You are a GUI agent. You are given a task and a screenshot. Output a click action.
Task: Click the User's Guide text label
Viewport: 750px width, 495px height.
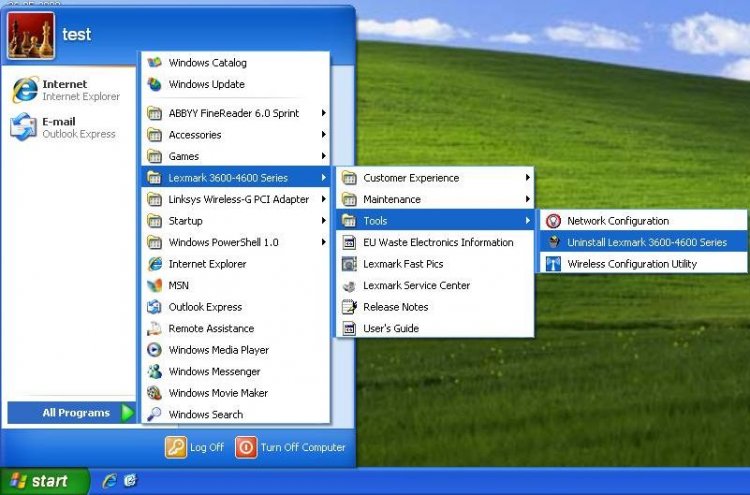click(391, 329)
